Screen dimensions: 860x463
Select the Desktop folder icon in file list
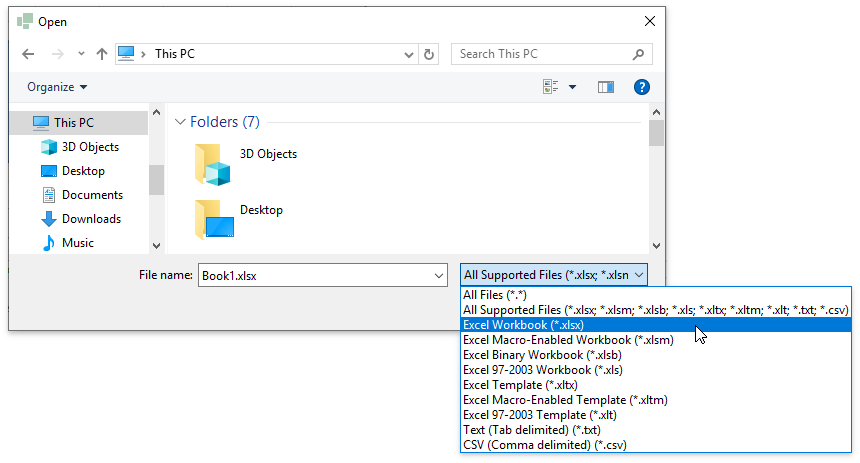click(214, 219)
